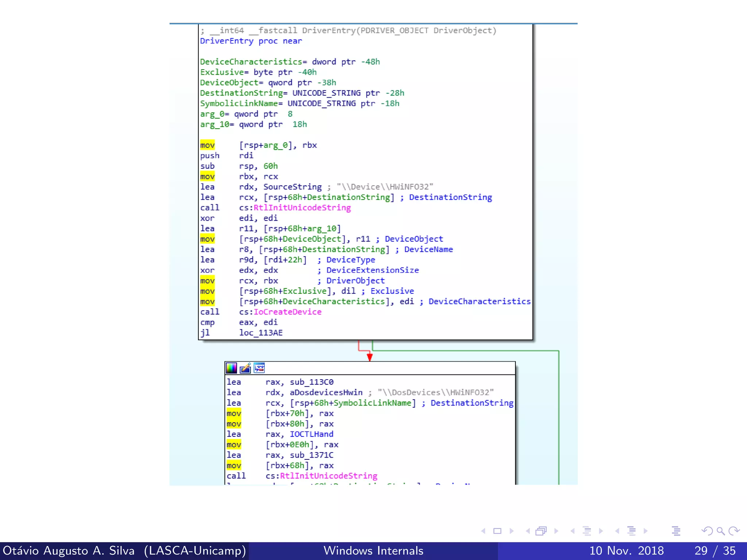Click the IoCreateDevice function name

click(x=287, y=312)
